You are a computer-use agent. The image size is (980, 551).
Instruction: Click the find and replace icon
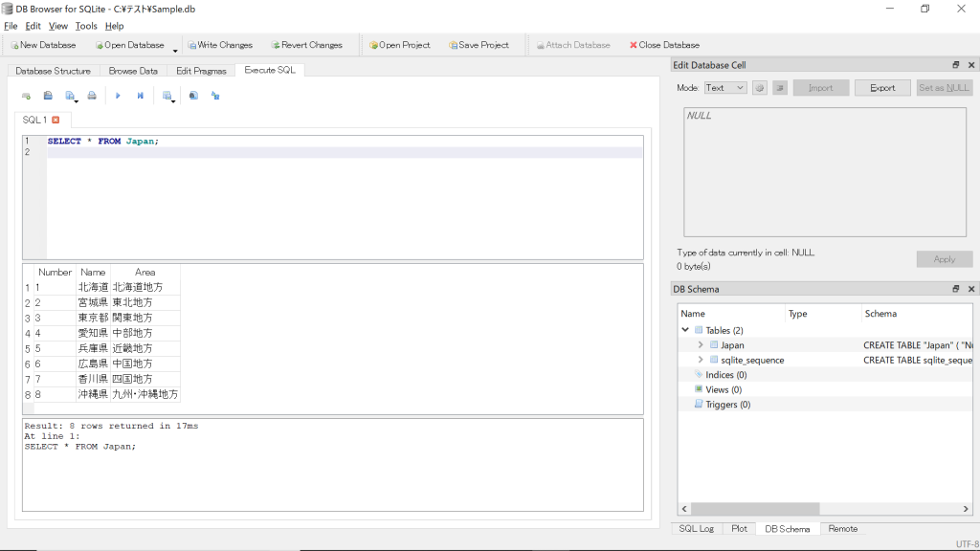[215, 96]
